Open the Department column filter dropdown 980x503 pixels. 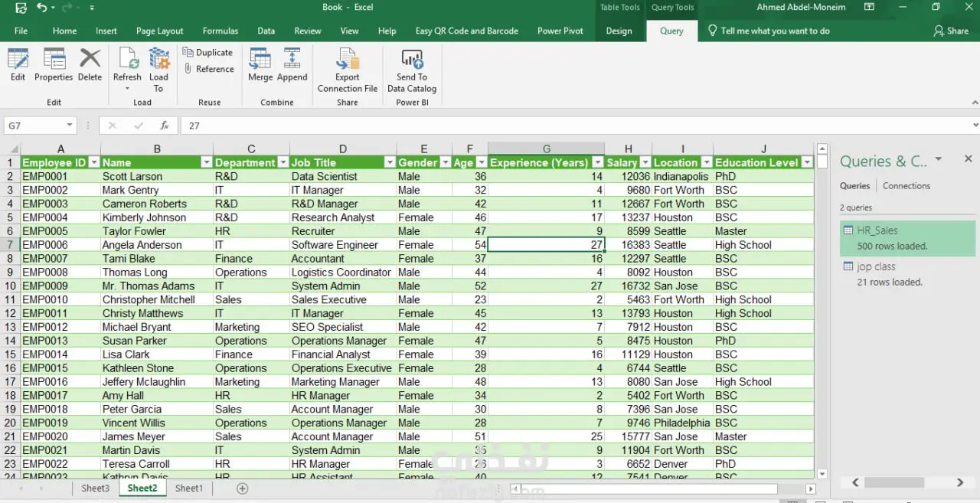pos(282,162)
